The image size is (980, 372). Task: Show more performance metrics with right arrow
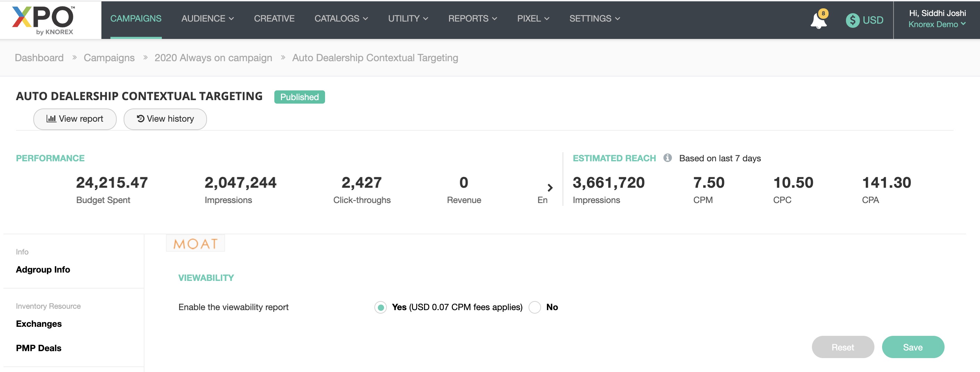(550, 187)
